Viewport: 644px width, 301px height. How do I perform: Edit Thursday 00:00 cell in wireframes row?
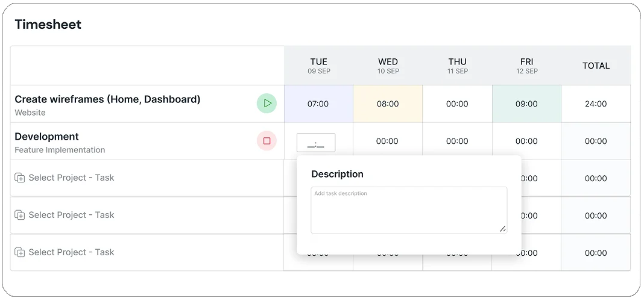pos(457,104)
